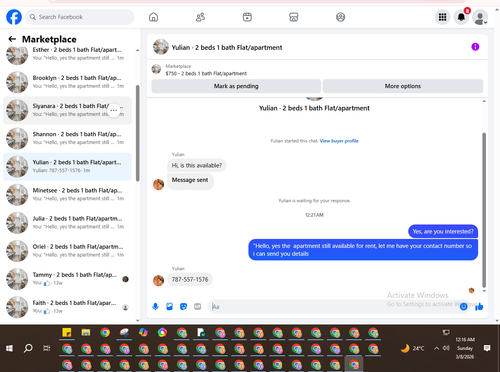Choose a GIF icon in composer
The image size is (500, 372).
click(198, 306)
